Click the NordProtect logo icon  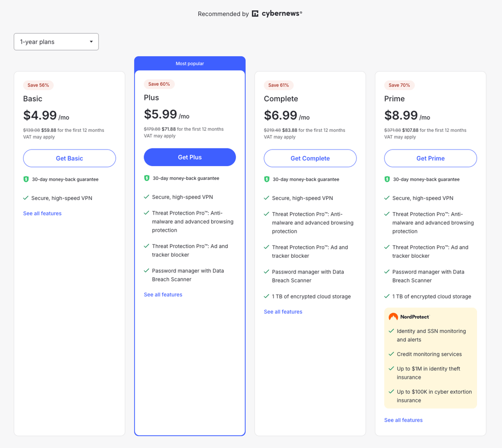[x=393, y=317]
